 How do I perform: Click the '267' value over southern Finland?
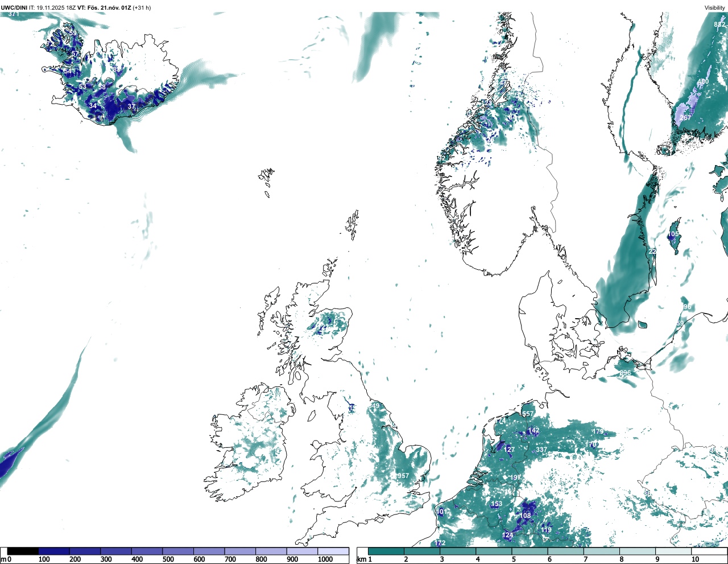point(685,118)
